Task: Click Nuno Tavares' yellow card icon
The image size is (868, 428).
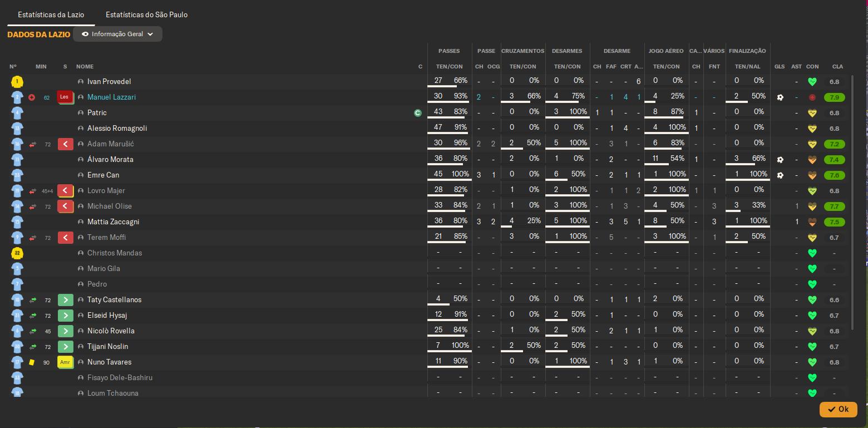Action: pos(32,362)
